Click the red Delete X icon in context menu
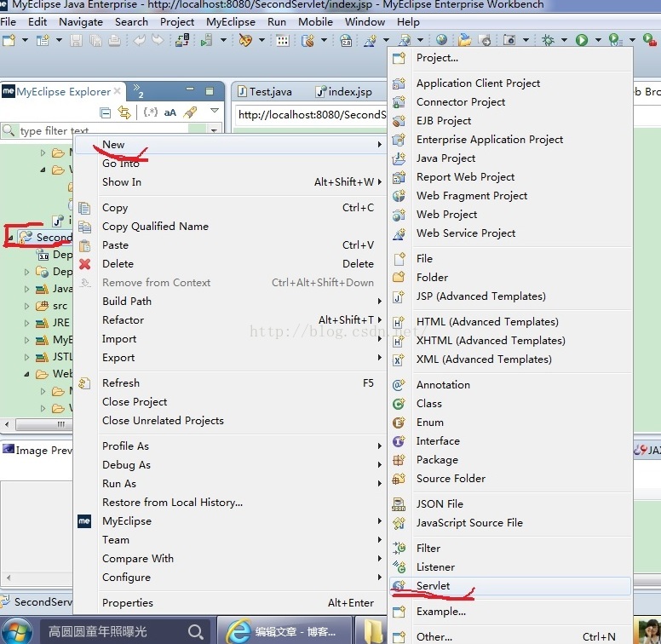The height and width of the screenshot is (644, 661). click(x=84, y=264)
